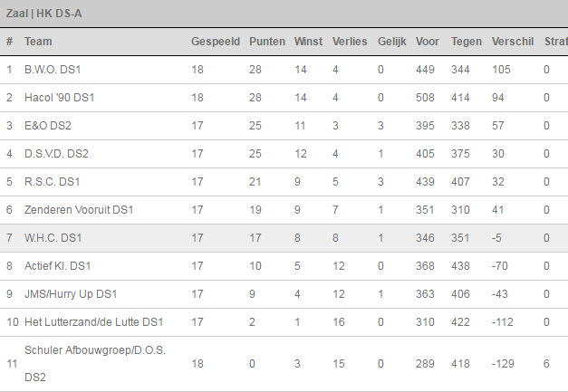Open R.S.C. DS1 team entry
The image size is (568, 392).
pos(52,182)
